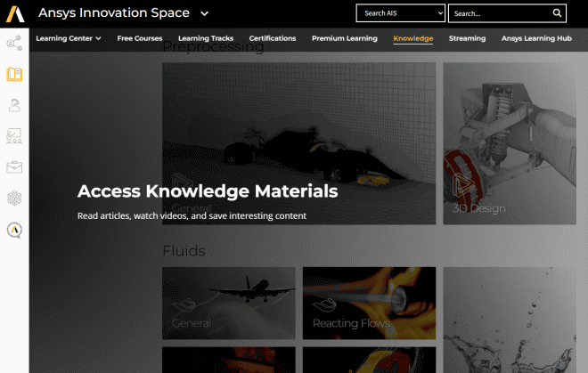Expand the Learning Center menu
Image resolution: width=588 pixels, height=373 pixels.
tap(69, 38)
